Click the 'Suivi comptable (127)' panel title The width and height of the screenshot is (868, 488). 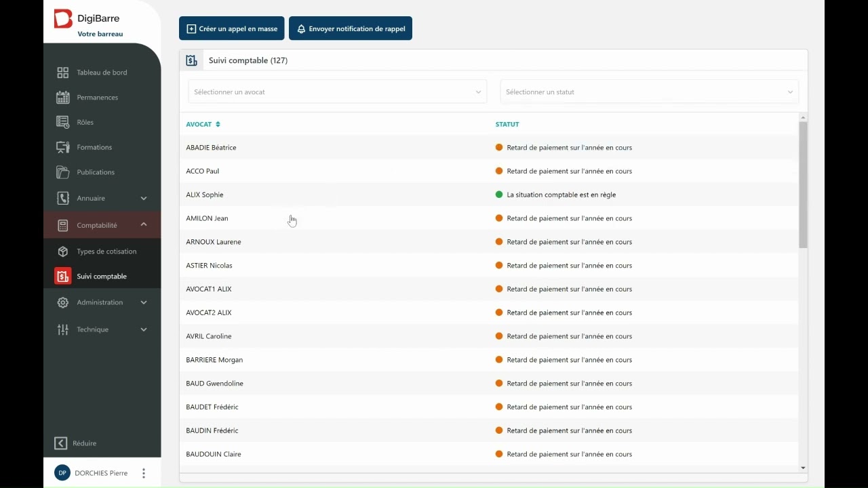click(248, 60)
